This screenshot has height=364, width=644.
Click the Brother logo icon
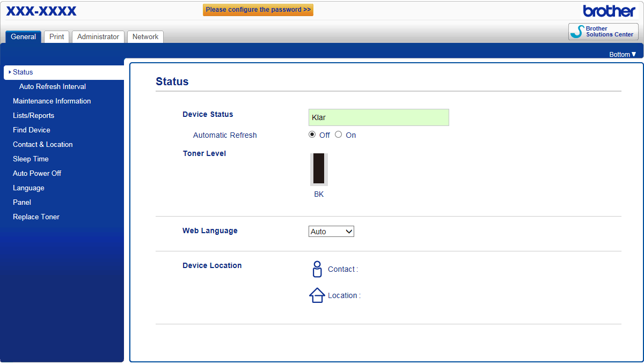pyautogui.click(x=609, y=11)
